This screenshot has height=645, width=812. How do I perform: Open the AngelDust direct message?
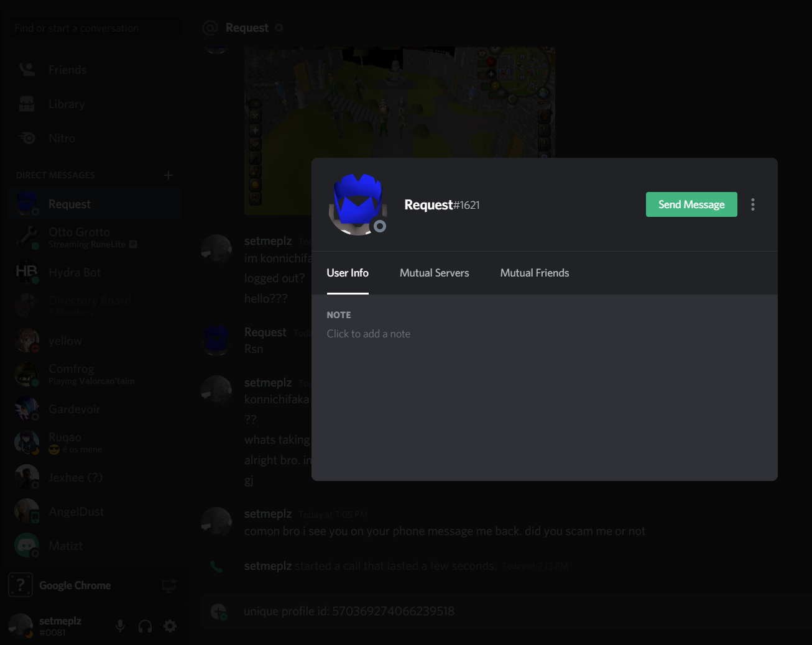tap(95, 511)
